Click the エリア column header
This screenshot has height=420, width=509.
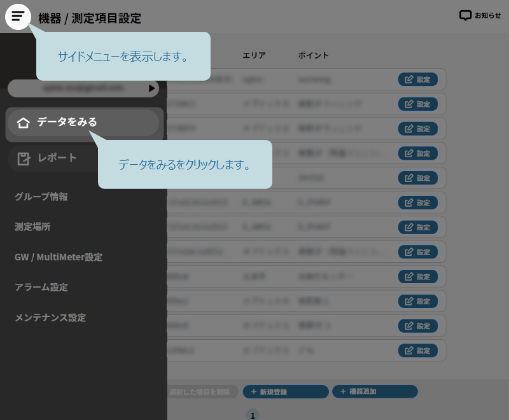click(x=254, y=55)
